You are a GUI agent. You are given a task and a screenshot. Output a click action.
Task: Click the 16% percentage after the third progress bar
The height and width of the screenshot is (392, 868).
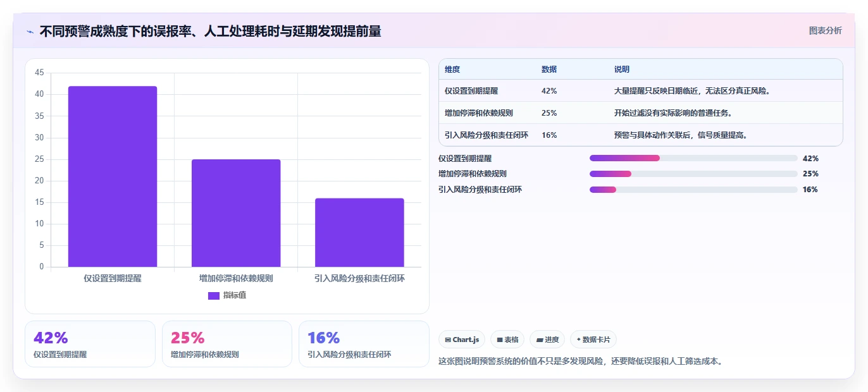[x=810, y=190]
